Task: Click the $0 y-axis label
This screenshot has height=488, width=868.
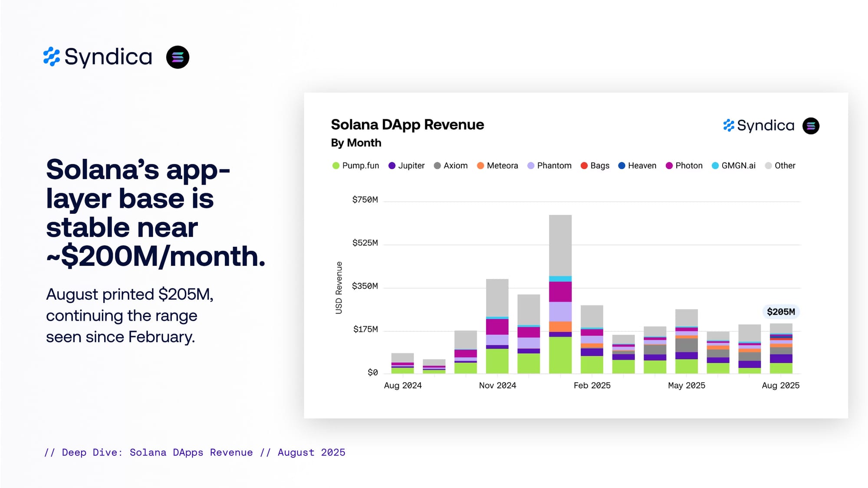Action: [373, 373]
